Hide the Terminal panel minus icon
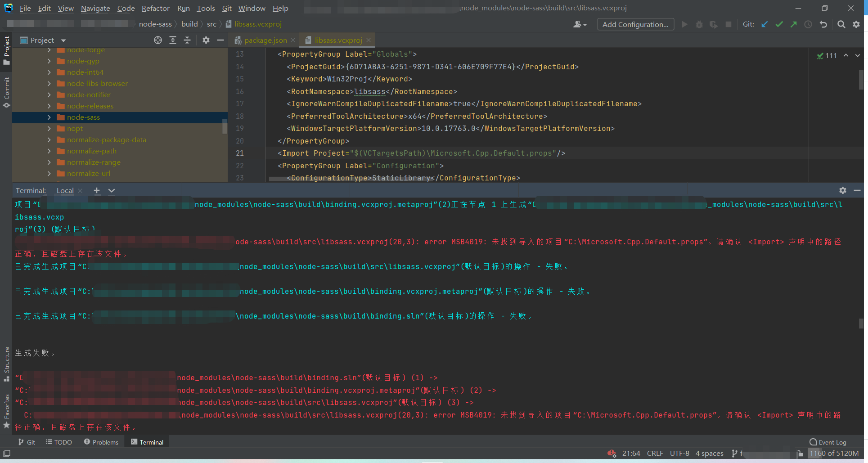Screen dimensions: 868x463 (x=857, y=190)
